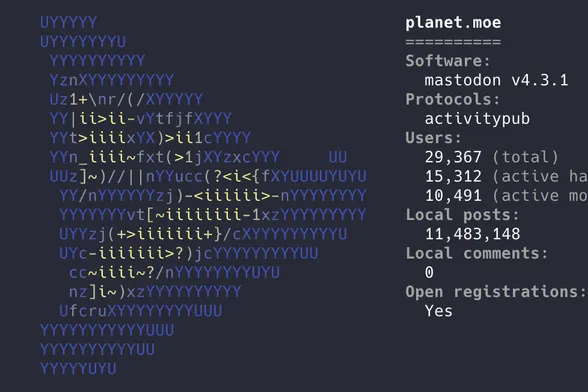588x392 pixels.
Task: Select the activitypub protocol text
Action: coord(477,119)
